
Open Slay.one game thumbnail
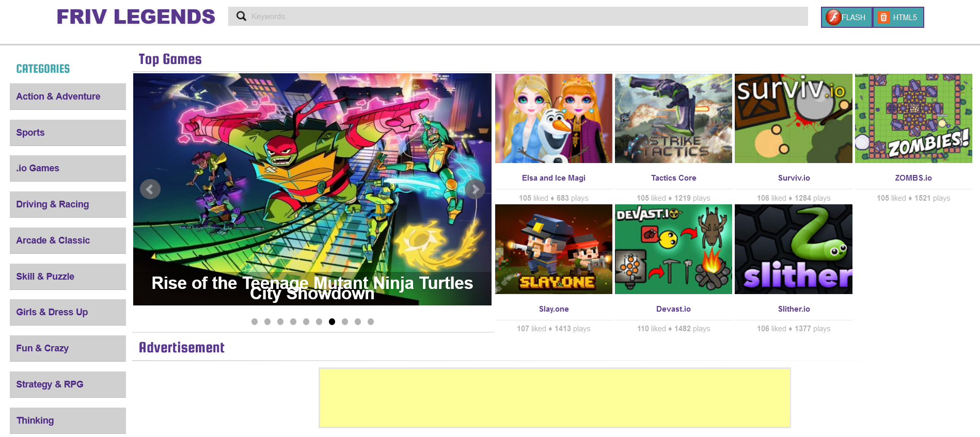pos(554,249)
